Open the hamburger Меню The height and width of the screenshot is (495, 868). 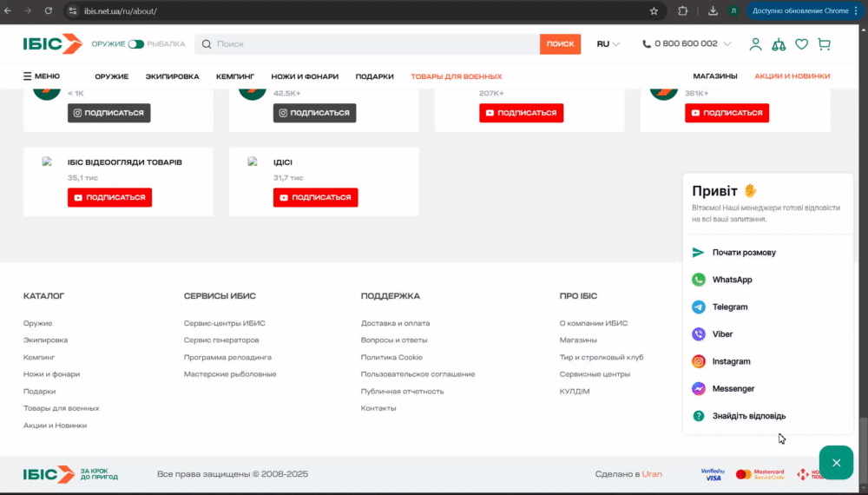[42, 76]
